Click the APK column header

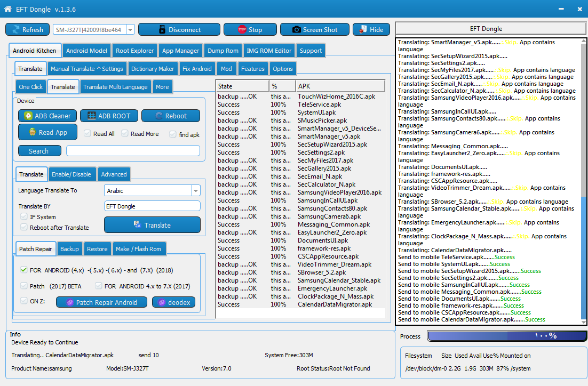point(340,86)
